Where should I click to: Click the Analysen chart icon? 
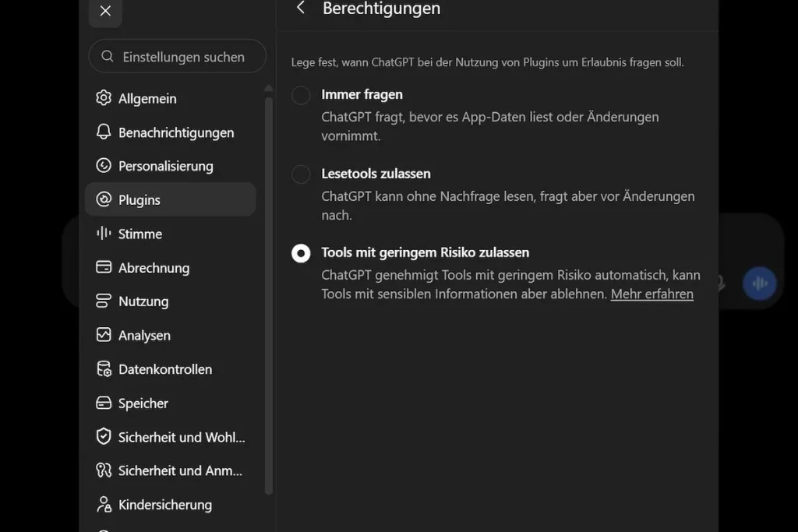[x=104, y=335]
